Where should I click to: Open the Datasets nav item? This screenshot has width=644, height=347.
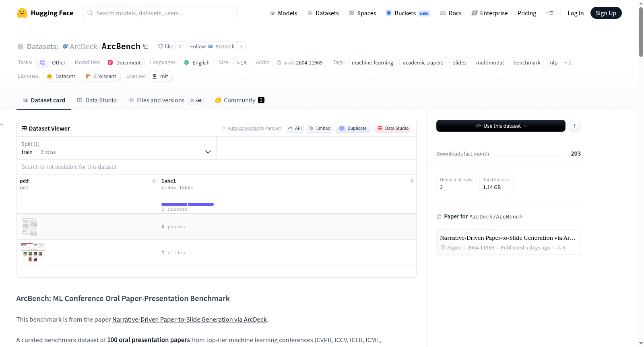tap(323, 13)
